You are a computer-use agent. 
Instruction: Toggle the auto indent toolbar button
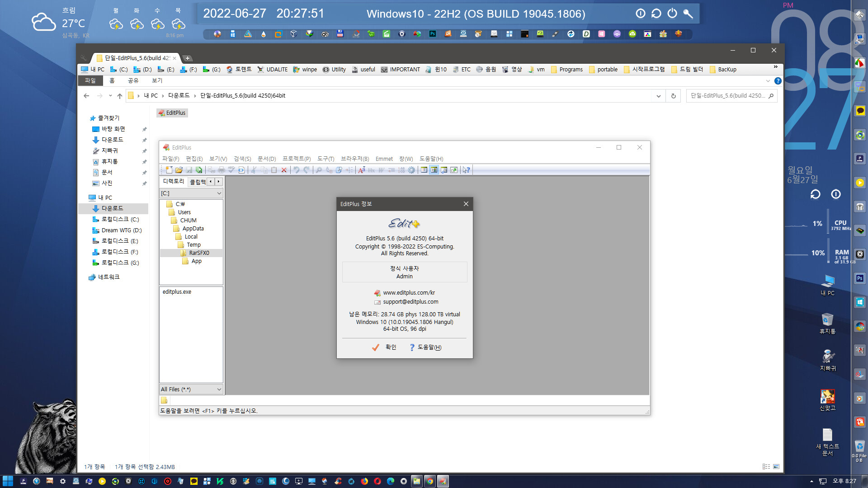pos(392,170)
